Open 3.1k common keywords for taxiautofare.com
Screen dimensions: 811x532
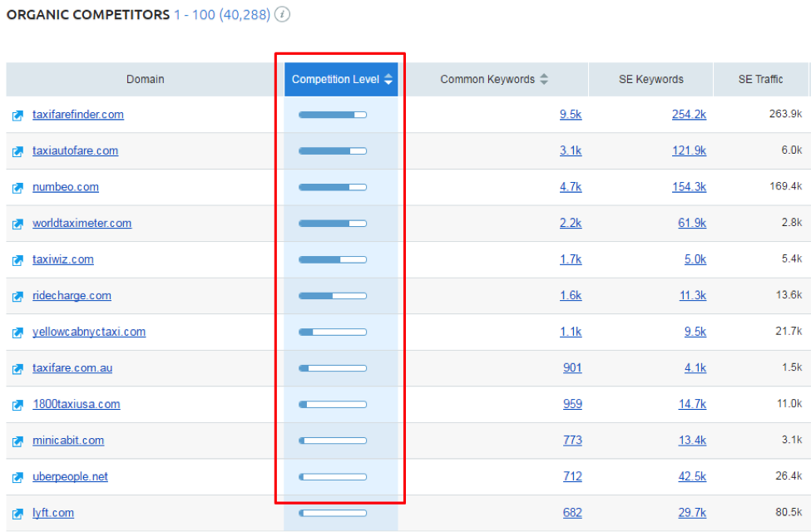pyautogui.click(x=571, y=150)
